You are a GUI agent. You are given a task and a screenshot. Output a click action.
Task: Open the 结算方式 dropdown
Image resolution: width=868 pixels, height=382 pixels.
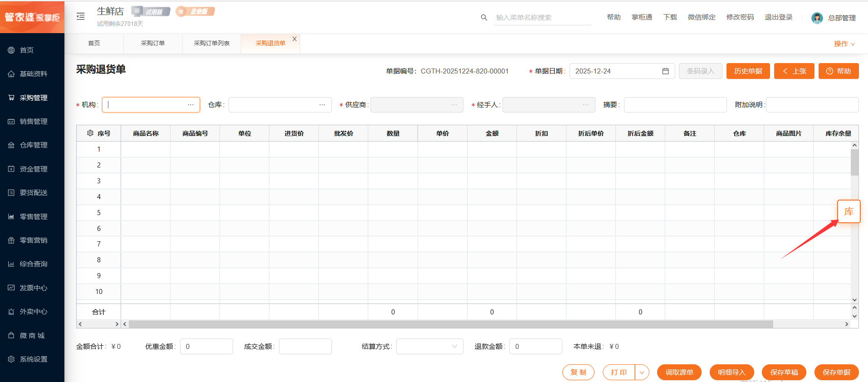(429, 347)
